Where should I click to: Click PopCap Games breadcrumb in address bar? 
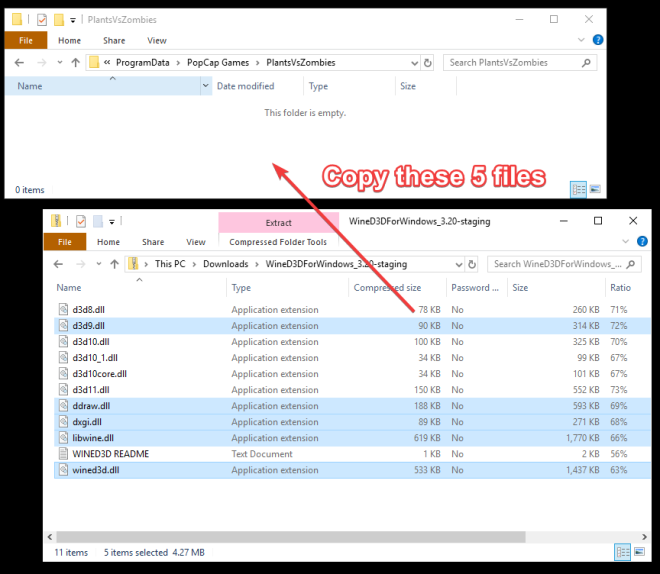tap(218, 63)
